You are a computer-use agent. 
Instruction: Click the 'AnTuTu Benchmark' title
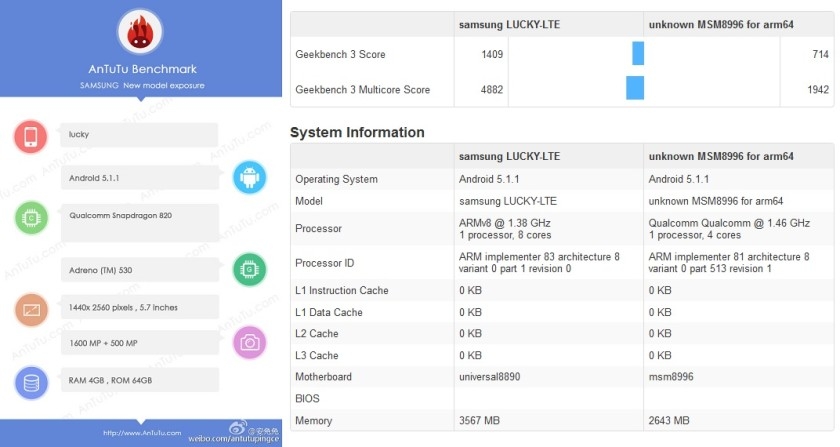[142, 69]
